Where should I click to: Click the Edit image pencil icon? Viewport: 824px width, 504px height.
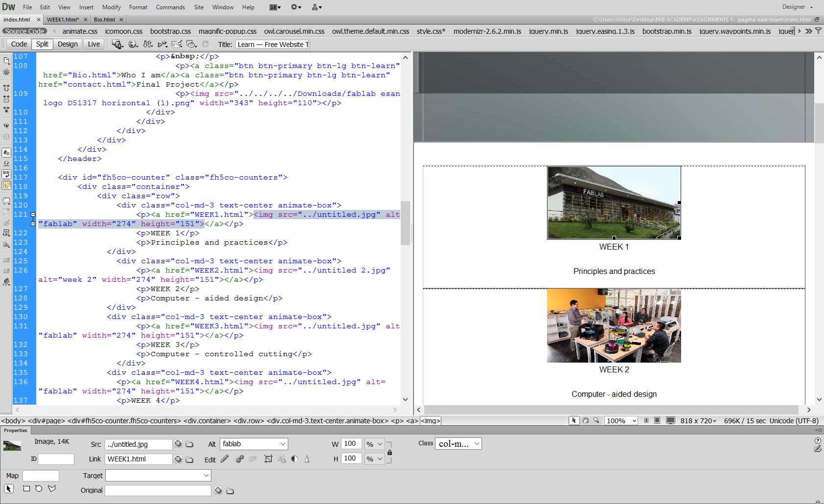[225, 459]
